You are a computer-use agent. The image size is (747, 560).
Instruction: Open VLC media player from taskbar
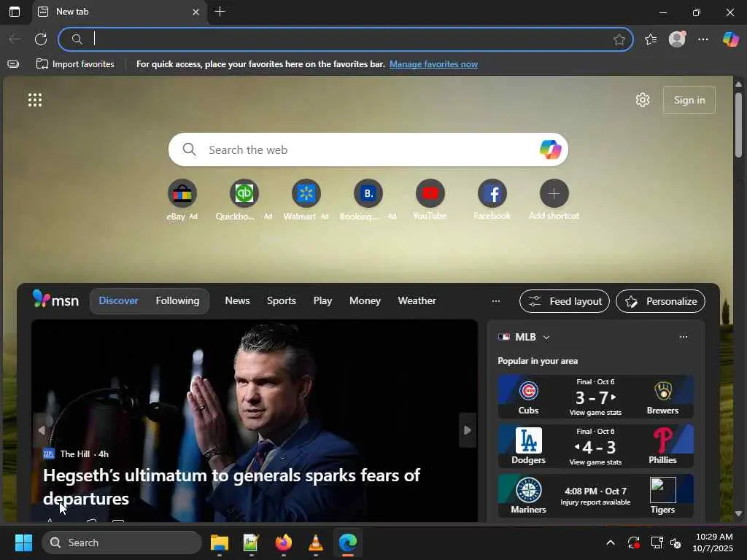pos(315,542)
